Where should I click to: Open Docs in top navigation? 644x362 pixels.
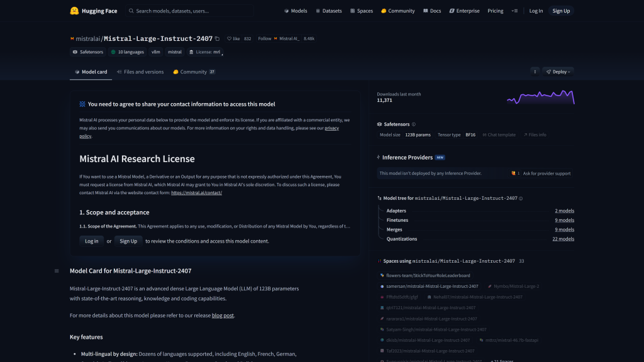coord(432,11)
